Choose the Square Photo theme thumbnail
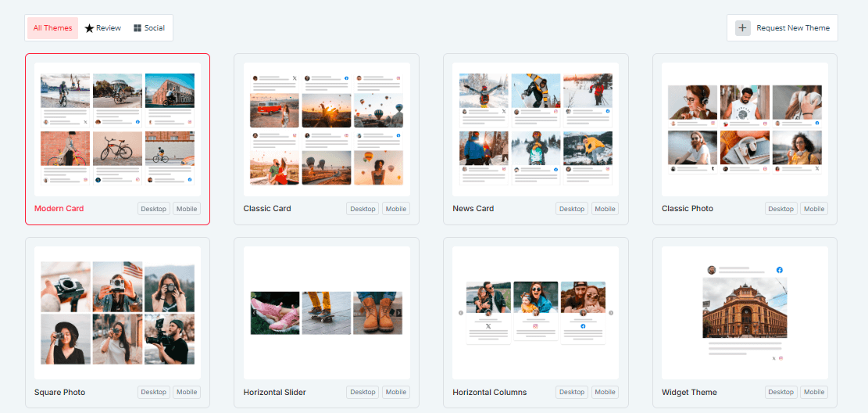This screenshot has width=868, height=413. (117, 313)
